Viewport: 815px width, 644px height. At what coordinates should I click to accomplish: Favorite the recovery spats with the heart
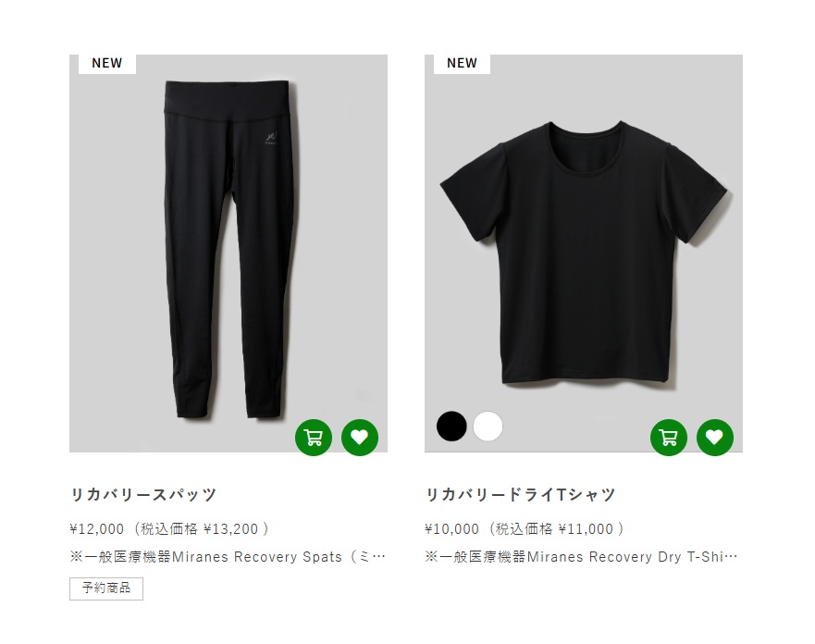(360, 437)
